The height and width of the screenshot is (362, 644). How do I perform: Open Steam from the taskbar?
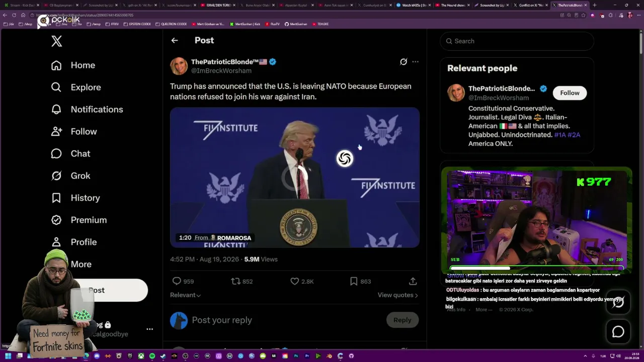point(163,356)
